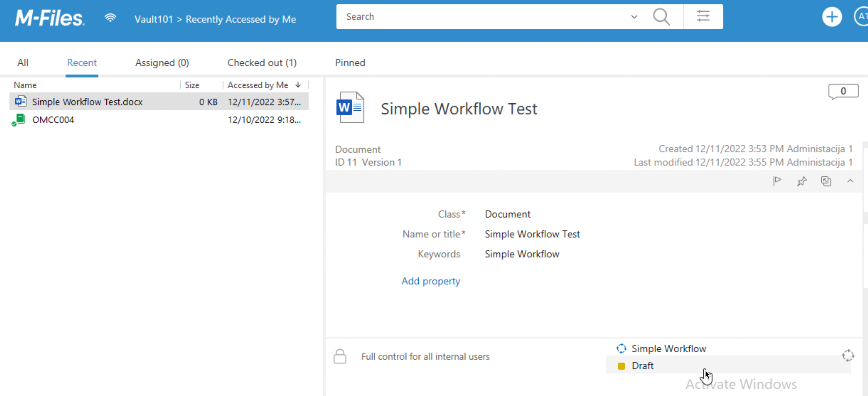The width and height of the screenshot is (868, 396).
Task: Edit Name or title value field
Action: [x=532, y=234]
